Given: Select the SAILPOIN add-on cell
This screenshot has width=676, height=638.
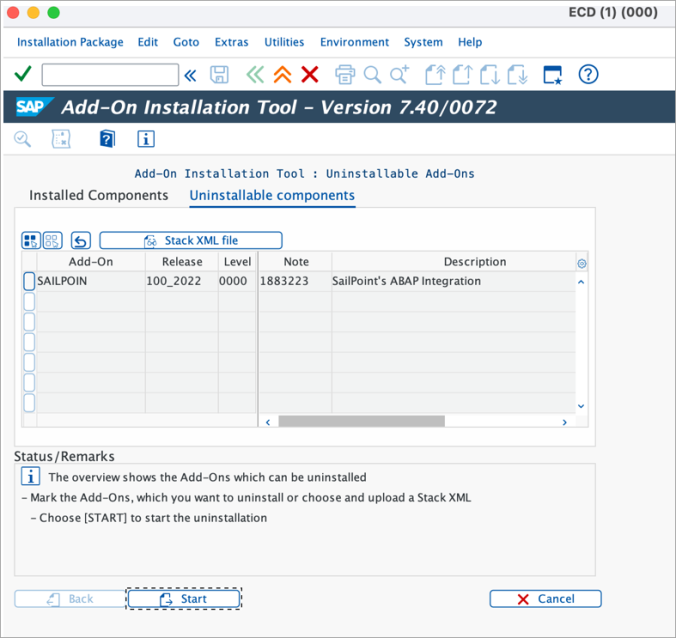Looking at the screenshot, I should 91,281.
